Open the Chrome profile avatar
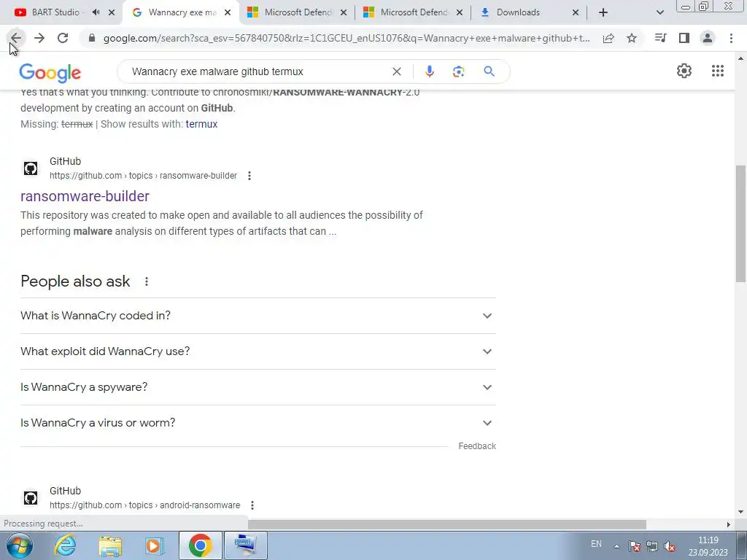Image resolution: width=747 pixels, height=560 pixels. click(708, 38)
